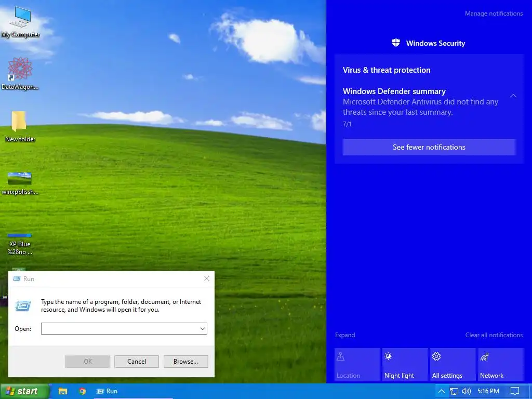Image resolution: width=532 pixels, height=399 pixels.
Task: Open File Explorer from the taskbar
Action: tap(63, 391)
